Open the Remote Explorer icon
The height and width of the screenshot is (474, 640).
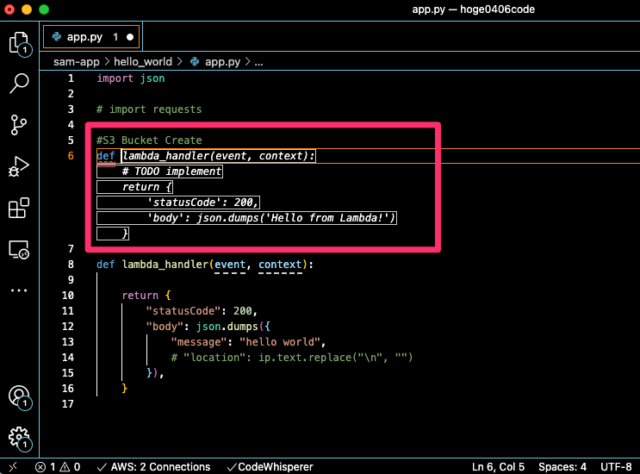pos(19,249)
